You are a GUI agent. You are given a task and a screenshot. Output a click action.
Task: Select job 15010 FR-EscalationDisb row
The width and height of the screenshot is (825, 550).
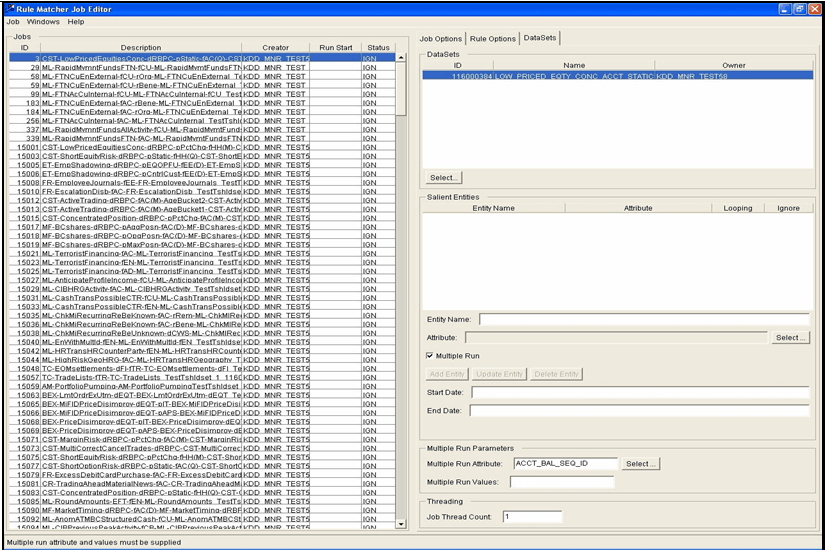[x=202, y=192]
